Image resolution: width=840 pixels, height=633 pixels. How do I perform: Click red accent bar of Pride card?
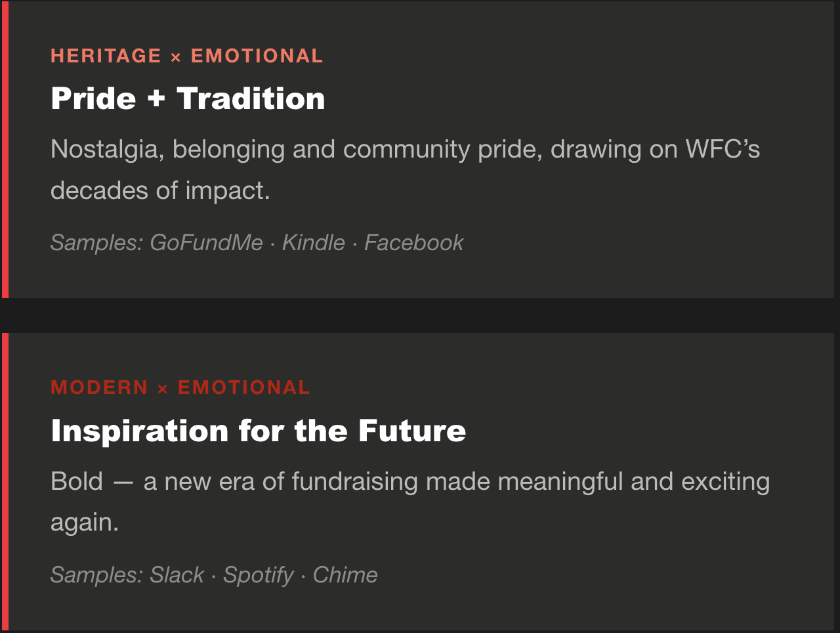tap(5, 149)
